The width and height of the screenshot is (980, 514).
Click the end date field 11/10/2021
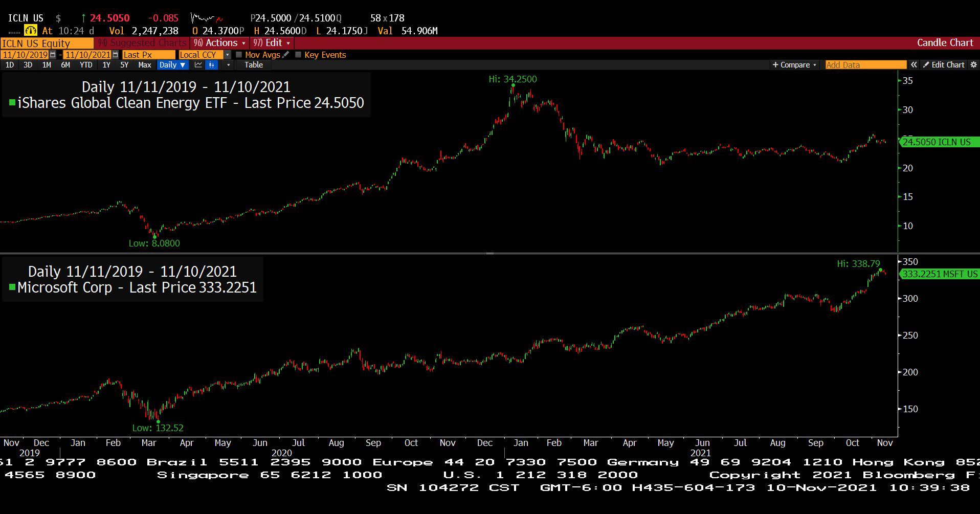click(87, 55)
